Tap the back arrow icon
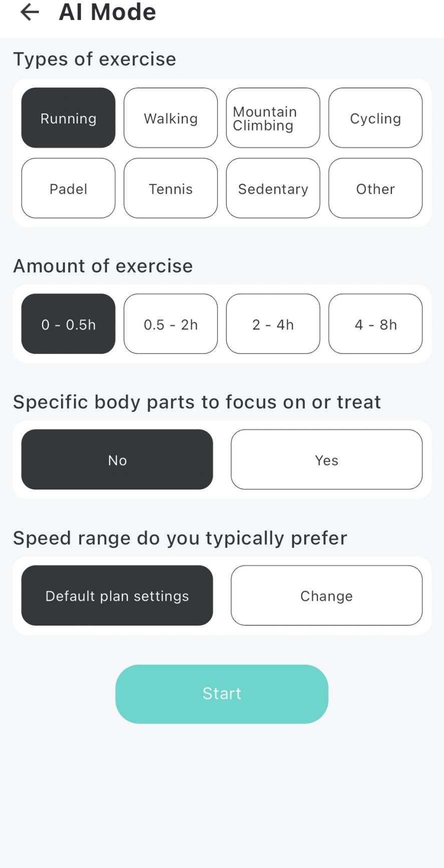Image resolution: width=444 pixels, height=868 pixels. [x=30, y=12]
